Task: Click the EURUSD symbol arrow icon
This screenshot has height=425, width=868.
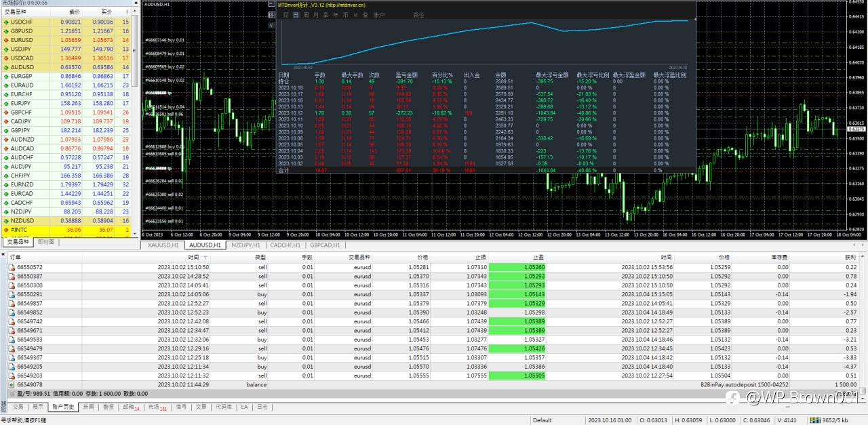Action: click(x=6, y=40)
